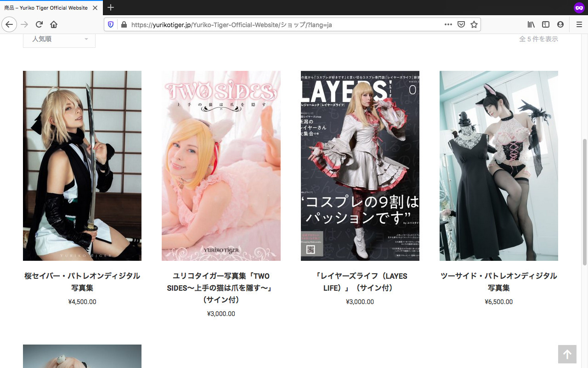
Task: Open the partially visible fifth product image
Action: pos(82,356)
